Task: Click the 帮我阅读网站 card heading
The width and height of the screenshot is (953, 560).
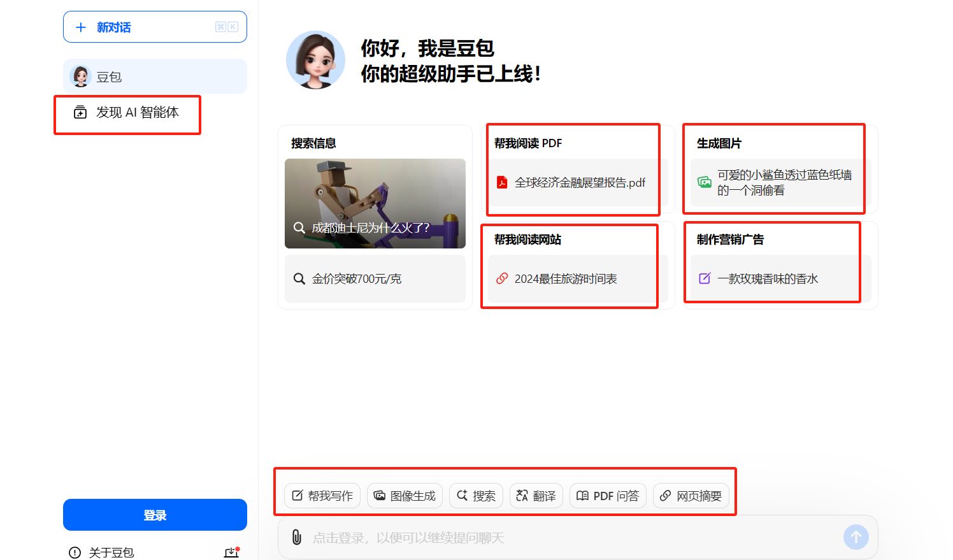Action: (528, 240)
